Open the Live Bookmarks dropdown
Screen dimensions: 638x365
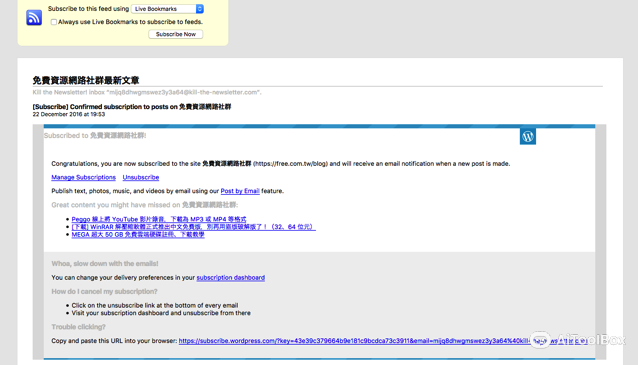167,9
